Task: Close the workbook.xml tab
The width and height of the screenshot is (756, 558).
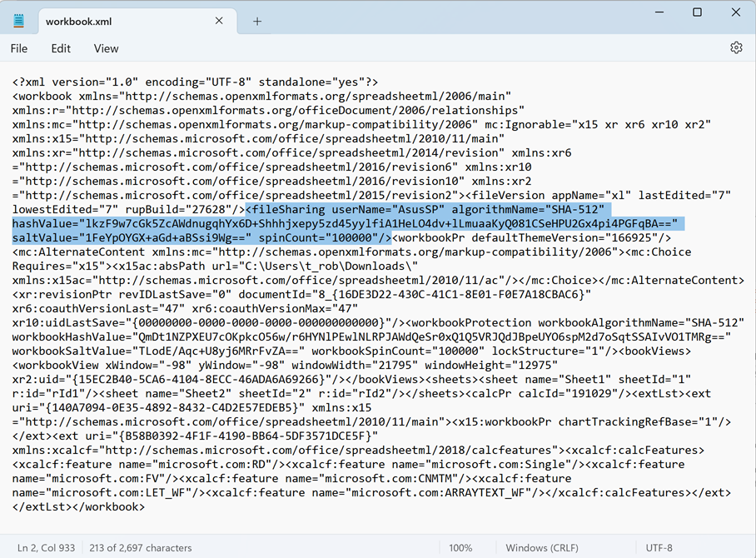Action: (219, 21)
